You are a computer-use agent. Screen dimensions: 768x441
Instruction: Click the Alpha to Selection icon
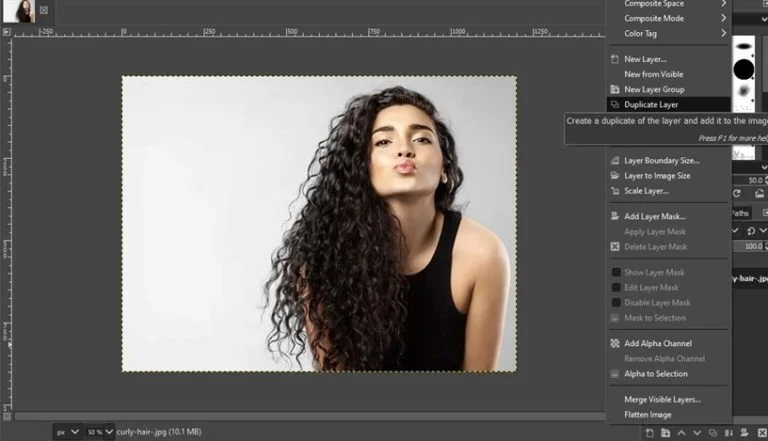point(615,374)
